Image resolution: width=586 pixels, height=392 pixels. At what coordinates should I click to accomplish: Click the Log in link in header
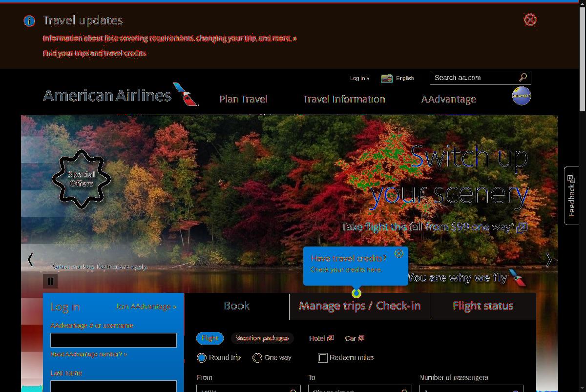359,78
